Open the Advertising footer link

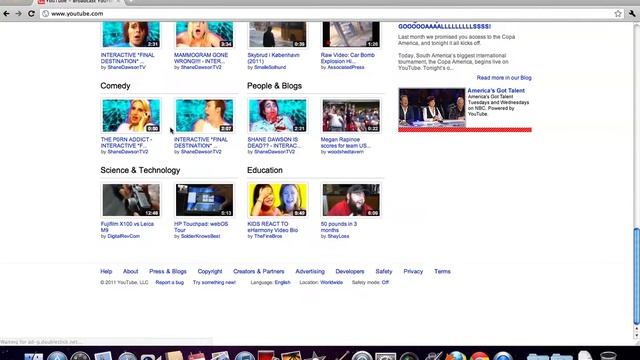pyautogui.click(x=310, y=271)
